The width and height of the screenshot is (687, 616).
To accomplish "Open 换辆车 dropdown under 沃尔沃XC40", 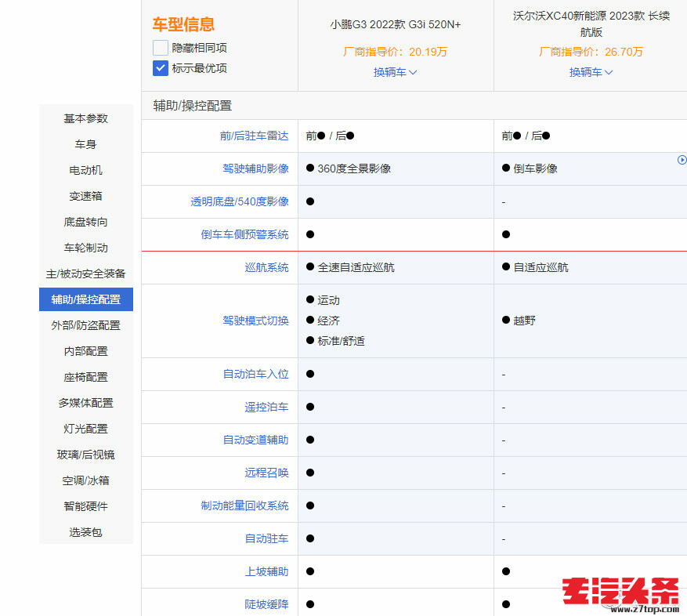I will coord(591,72).
